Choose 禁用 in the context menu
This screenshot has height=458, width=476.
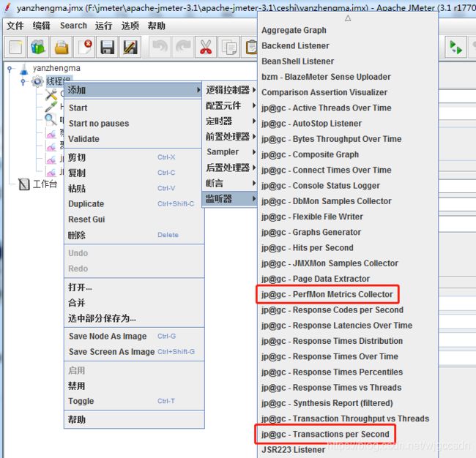tap(133, 386)
